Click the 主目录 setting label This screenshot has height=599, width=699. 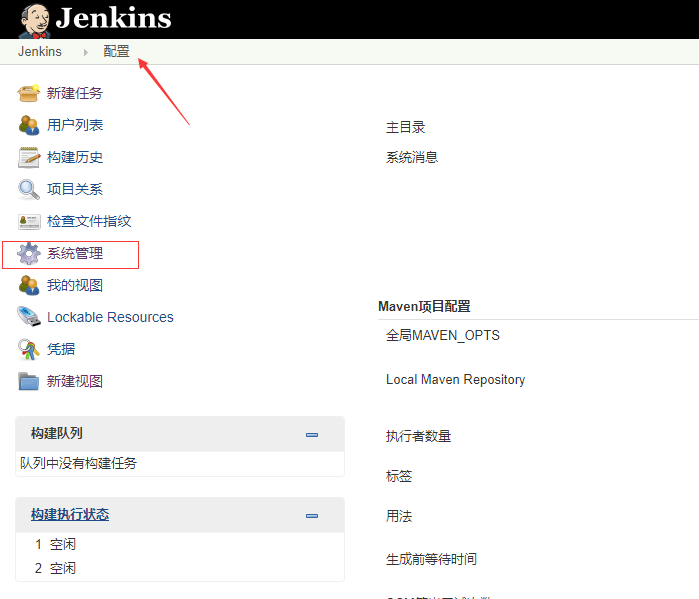point(405,127)
